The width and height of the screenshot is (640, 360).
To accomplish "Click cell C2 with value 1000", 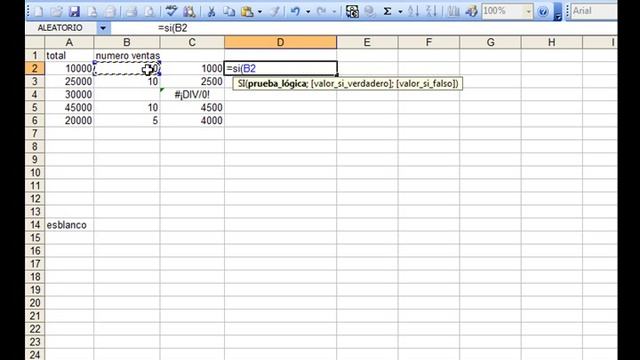I will point(192,68).
